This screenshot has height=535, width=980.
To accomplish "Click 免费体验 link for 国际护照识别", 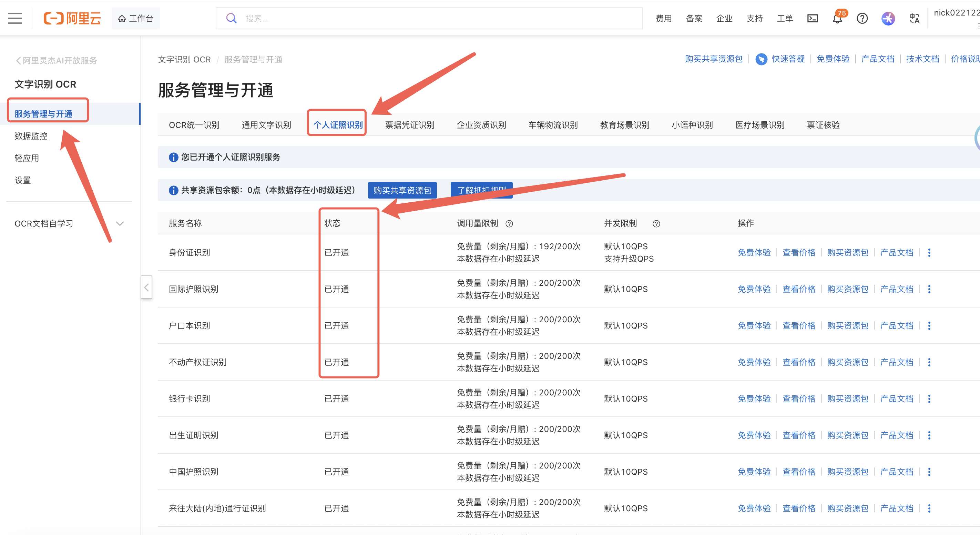I will (x=754, y=289).
